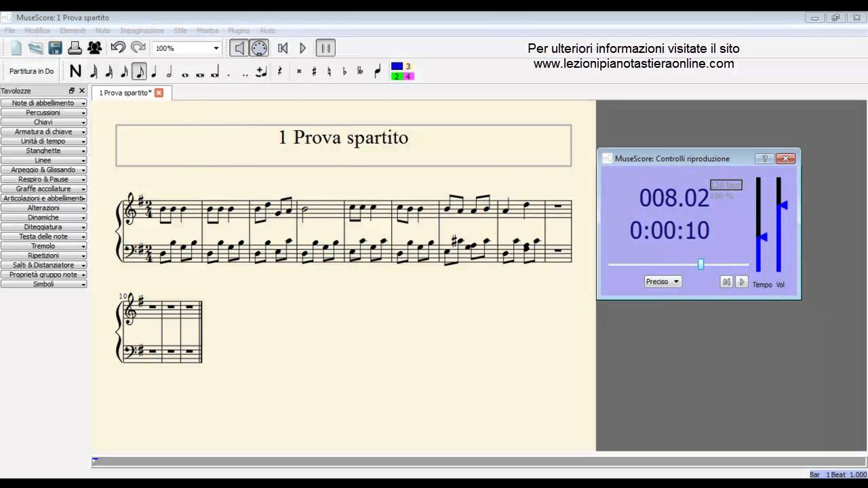Viewport: 868px width, 488px height.
Task: Open the Plugins menu
Action: coord(239,30)
